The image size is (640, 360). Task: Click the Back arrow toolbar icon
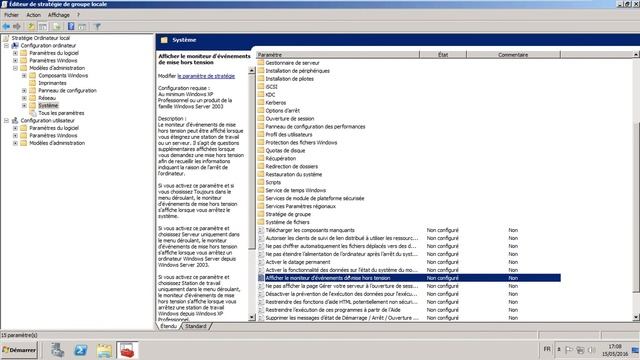6,27
